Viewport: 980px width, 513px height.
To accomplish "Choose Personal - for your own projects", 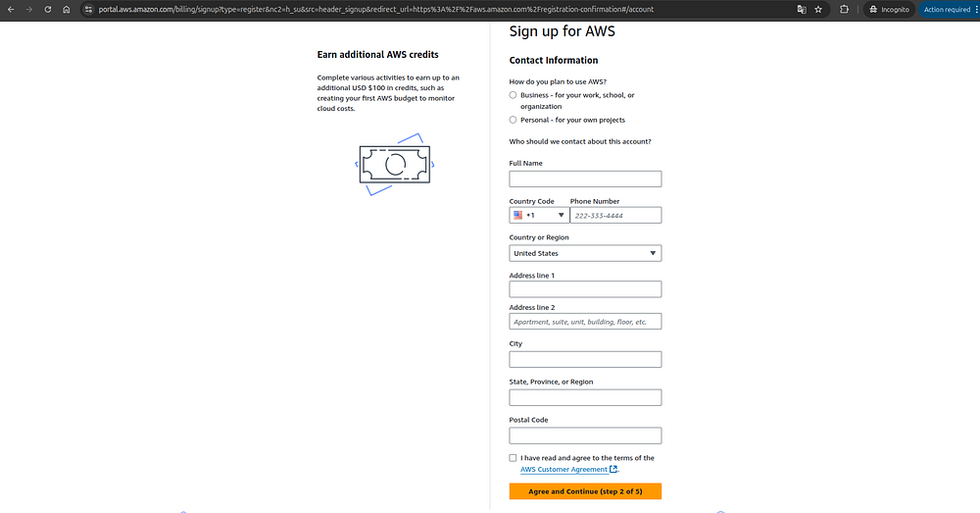I will 514,120.
